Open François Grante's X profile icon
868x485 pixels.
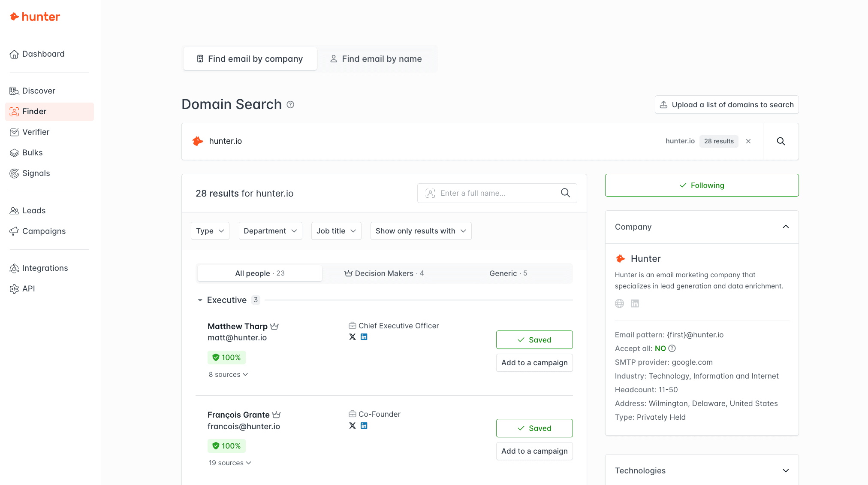tap(353, 426)
